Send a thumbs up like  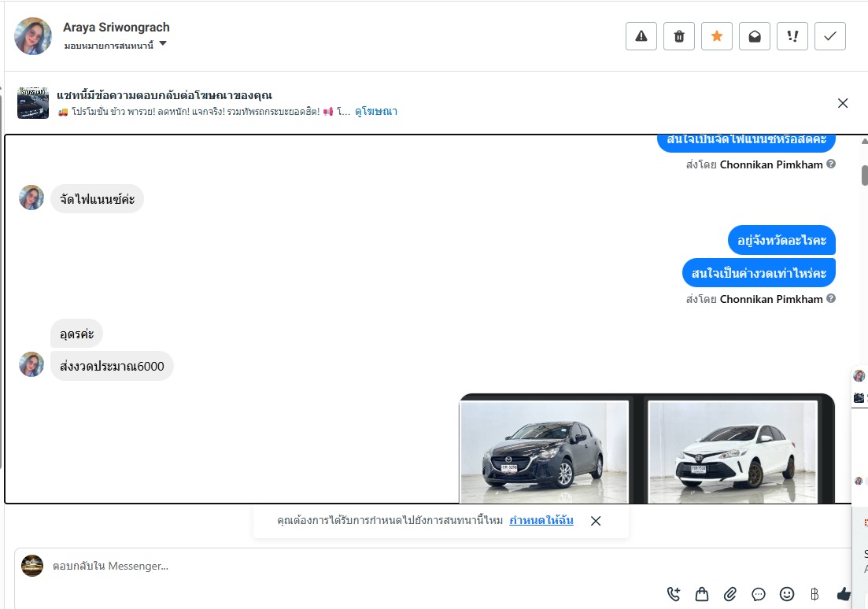[843, 594]
